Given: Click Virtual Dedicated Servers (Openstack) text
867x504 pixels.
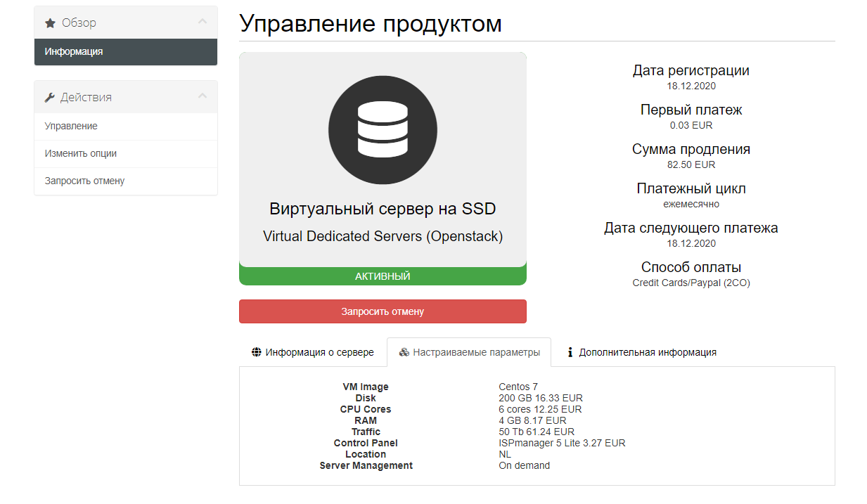Looking at the screenshot, I should pos(383,236).
